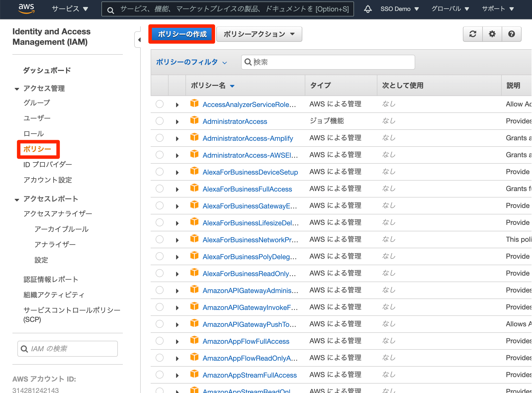Click the policy 検索 search field
Image resolution: width=532 pixels, height=393 pixels.
click(328, 62)
